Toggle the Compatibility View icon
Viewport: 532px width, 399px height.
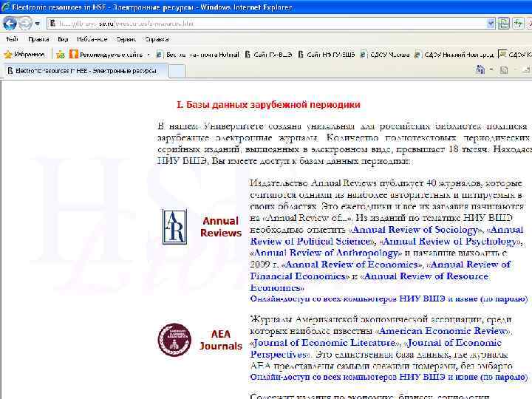click(x=503, y=24)
